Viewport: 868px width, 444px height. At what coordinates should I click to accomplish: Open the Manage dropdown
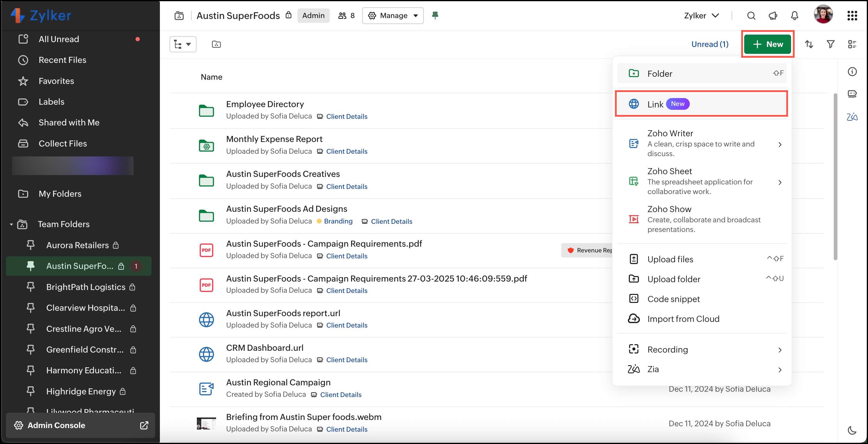point(393,16)
